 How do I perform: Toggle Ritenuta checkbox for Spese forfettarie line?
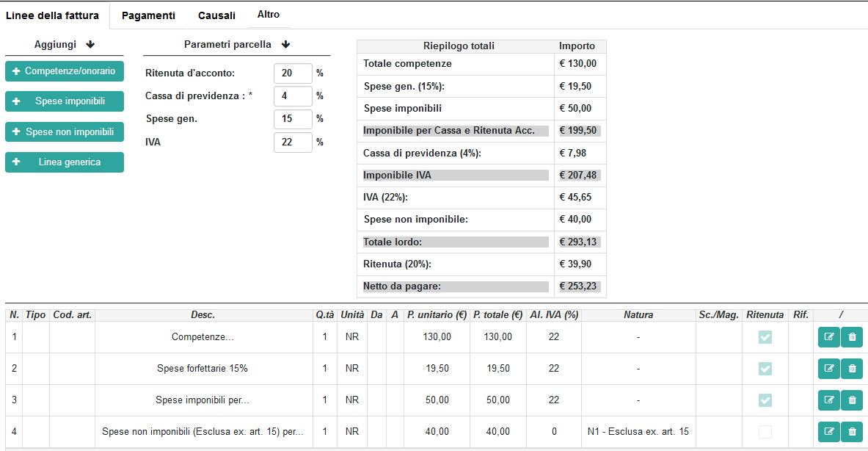[765, 369]
